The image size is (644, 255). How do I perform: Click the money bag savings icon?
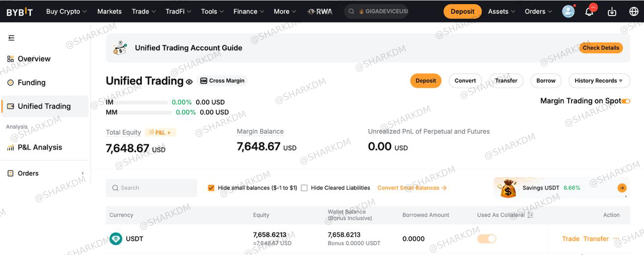tap(508, 188)
